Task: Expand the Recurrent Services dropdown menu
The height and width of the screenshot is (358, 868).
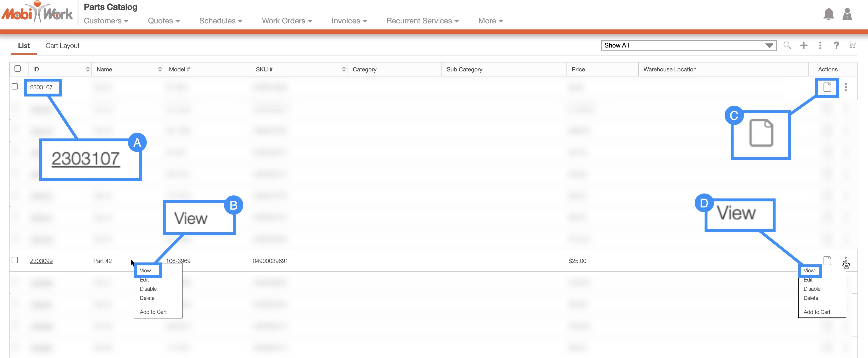Action: (x=422, y=21)
